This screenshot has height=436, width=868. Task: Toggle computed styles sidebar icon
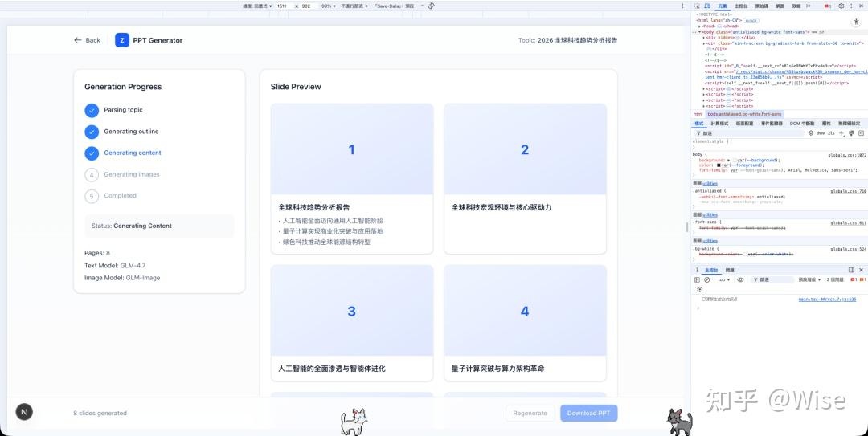861,133
